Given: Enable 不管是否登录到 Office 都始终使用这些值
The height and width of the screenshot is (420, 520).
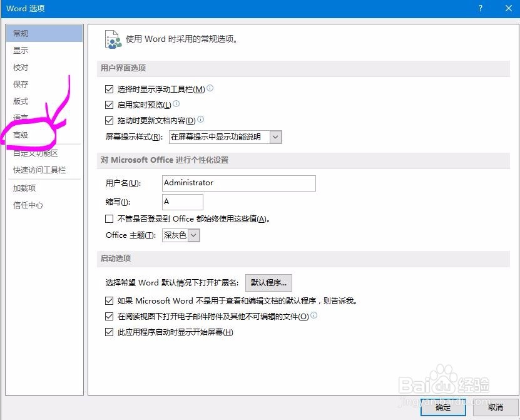Looking at the screenshot, I should pyautogui.click(x=109, y=219).
